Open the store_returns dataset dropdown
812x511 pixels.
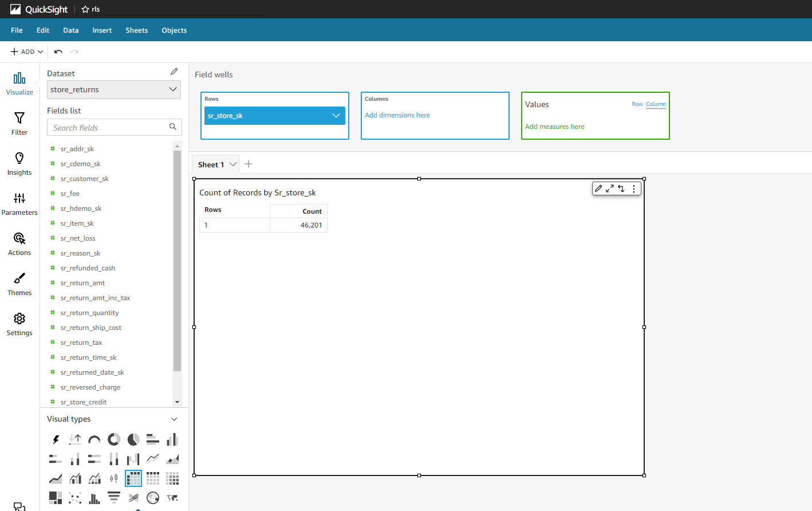114,89
